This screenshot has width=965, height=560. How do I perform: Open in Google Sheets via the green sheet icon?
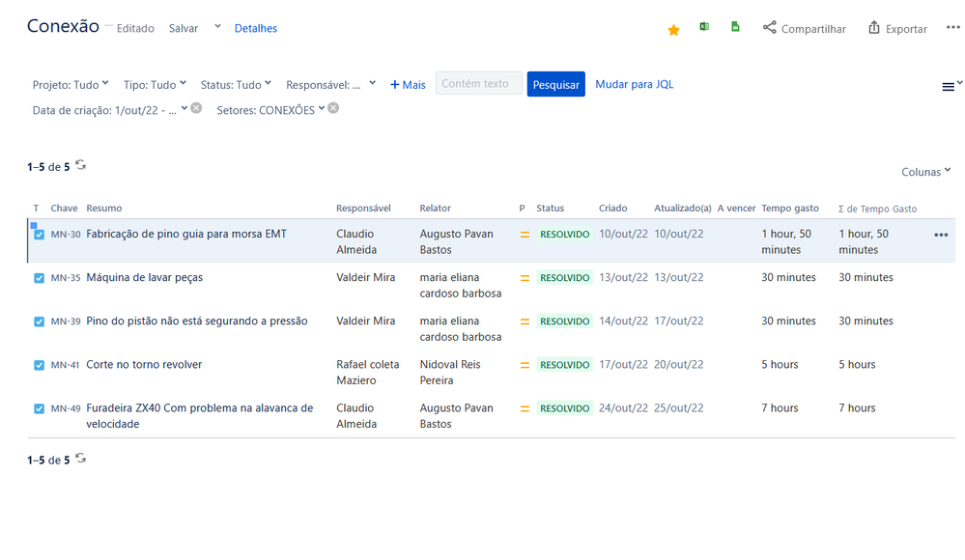735,26
